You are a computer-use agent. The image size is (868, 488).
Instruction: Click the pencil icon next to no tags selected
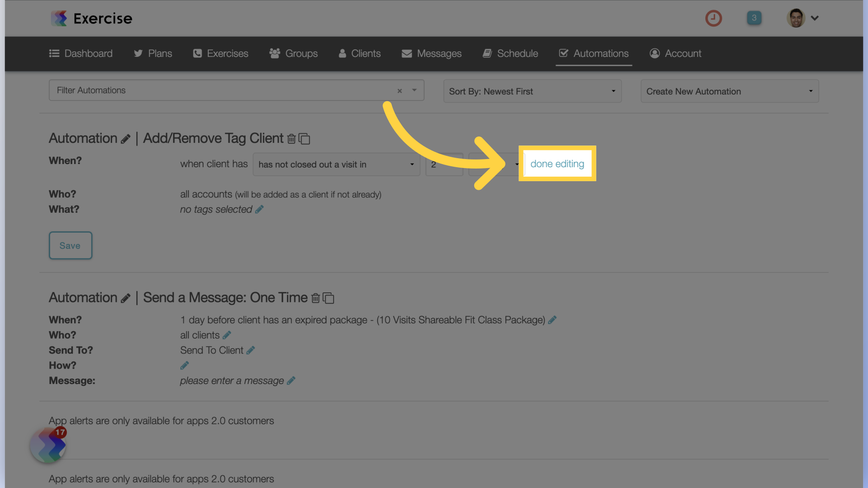(260, 209)
